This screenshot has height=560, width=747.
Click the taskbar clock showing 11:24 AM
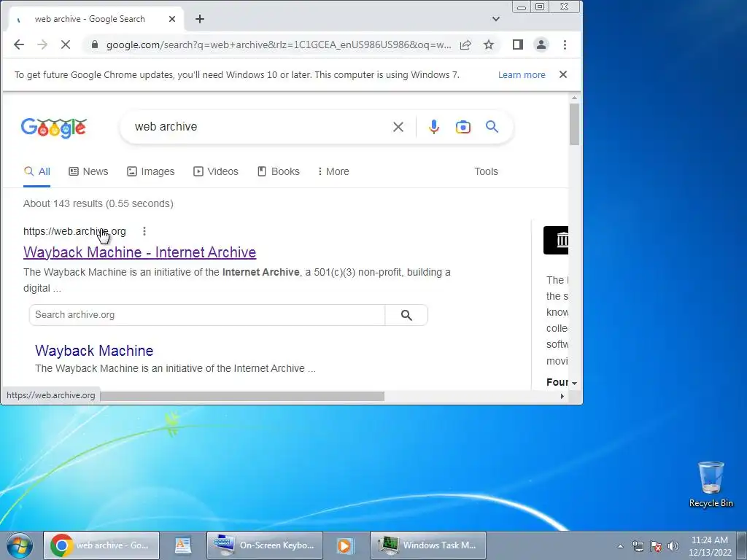click(710, 546)
